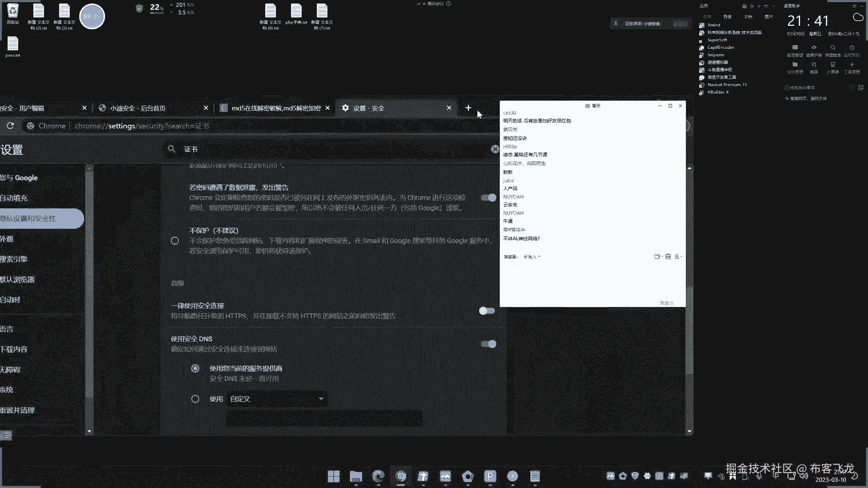Screen dimensions: 868x488
Task: Select the 不保护 (不建议) radio button
Action: 175,241
